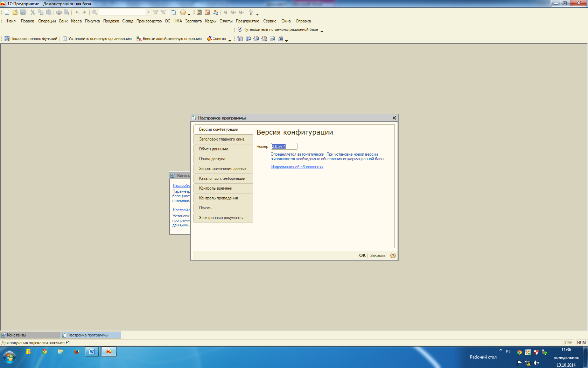The image size is (588, 368).
Task: Click Путеводитель по демонстрационной базе button
Action: click(x=278, y=29)
